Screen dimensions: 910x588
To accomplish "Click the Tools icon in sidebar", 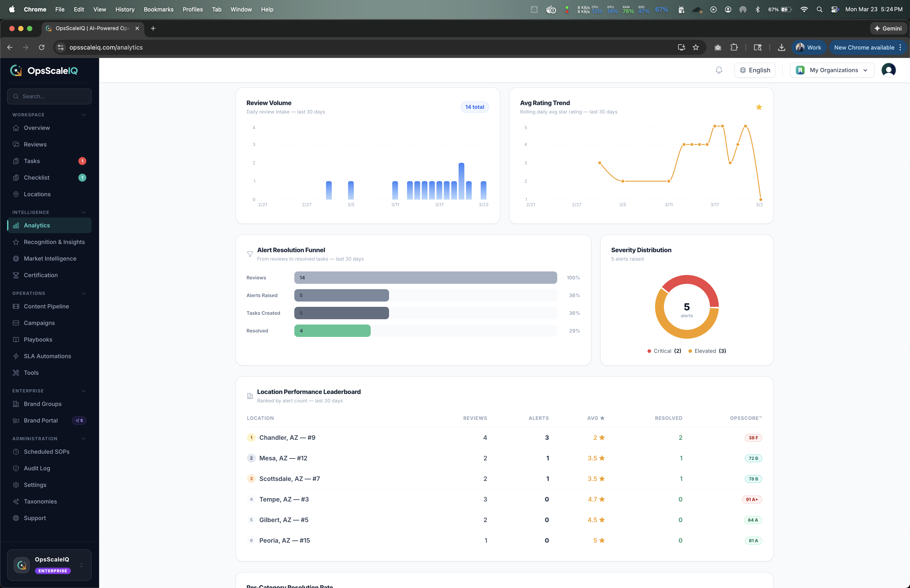I will coord(16,373).
